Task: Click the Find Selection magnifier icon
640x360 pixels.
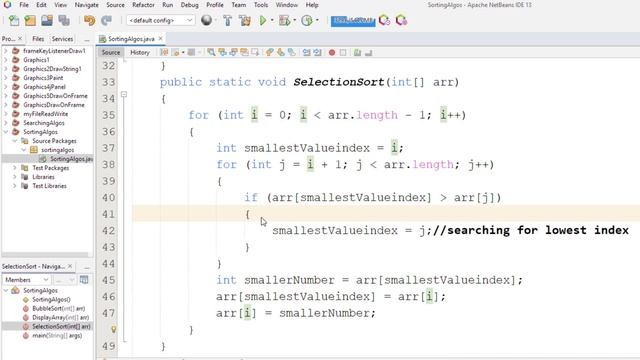Action: [211, 53]
